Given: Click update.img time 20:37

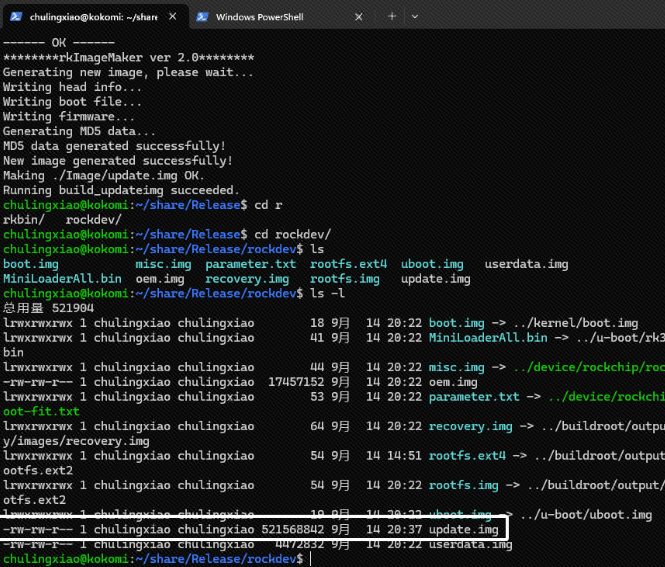Looking at the screenshot, I should (404, 529).
